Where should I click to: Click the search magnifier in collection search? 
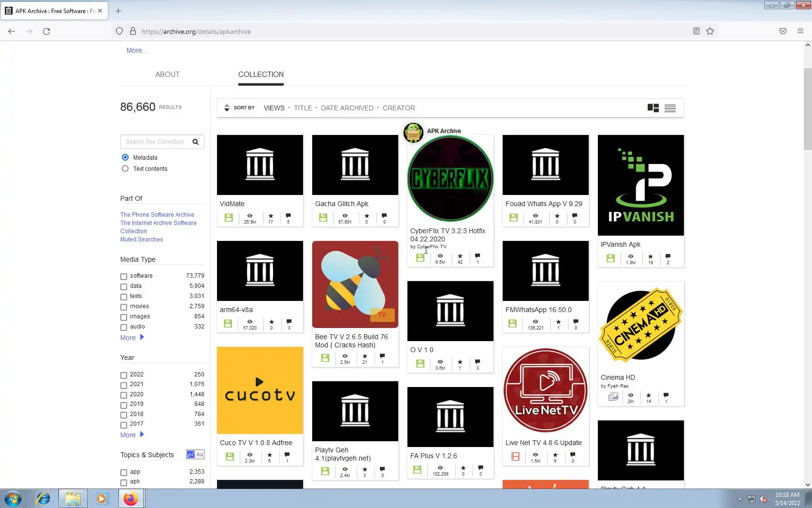click(196, 142)
